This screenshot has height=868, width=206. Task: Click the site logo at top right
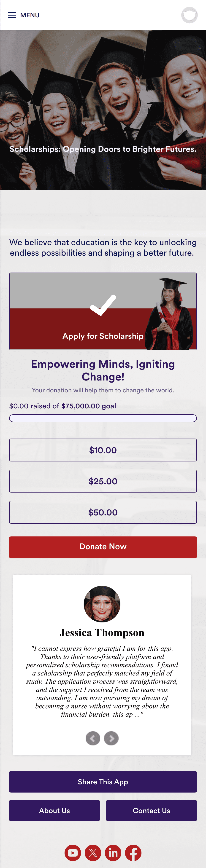[x=189, y=15]
